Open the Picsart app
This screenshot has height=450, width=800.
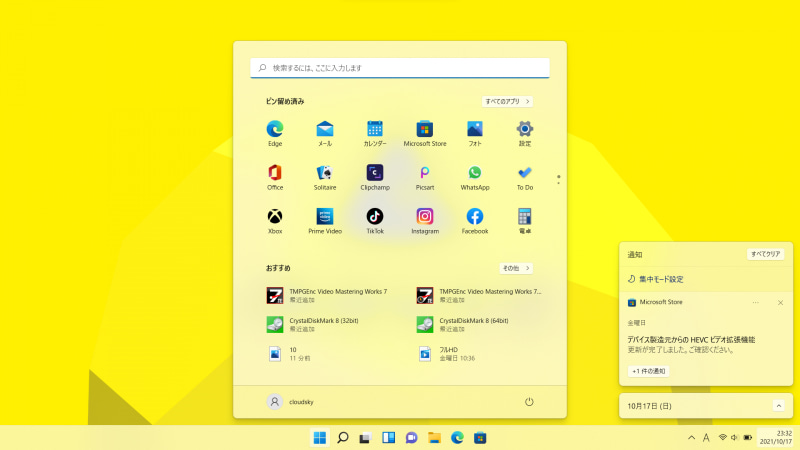(424, 178)
